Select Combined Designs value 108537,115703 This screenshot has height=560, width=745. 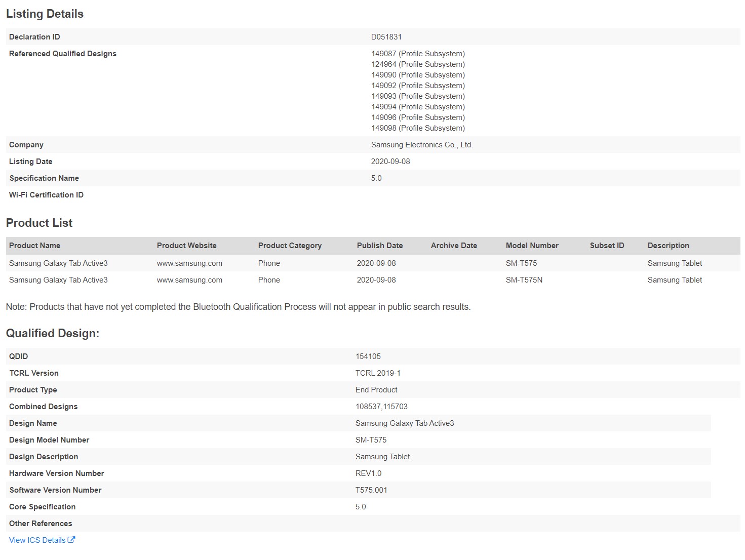[x=381, y=407]
